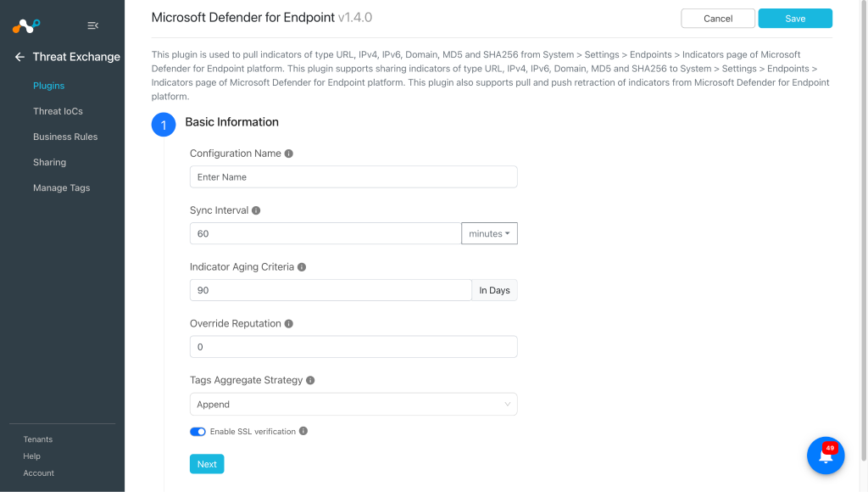Show info tooltip for Enable SSL verification
868x492 pixels.
point(303,431)
